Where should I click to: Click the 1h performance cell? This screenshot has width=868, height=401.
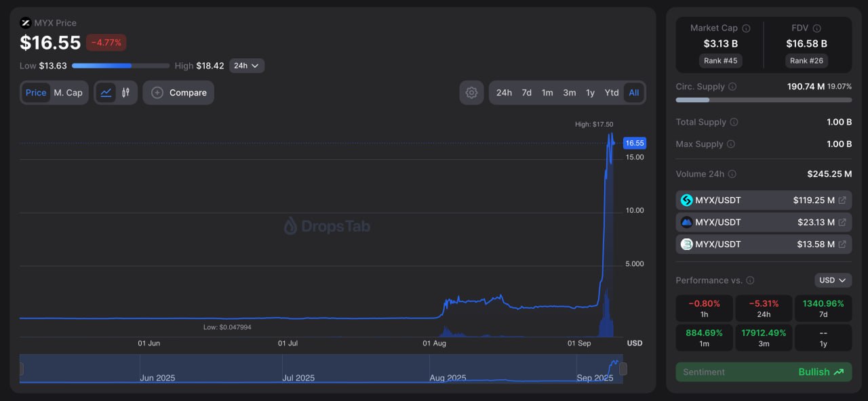[x=704, y=308]
